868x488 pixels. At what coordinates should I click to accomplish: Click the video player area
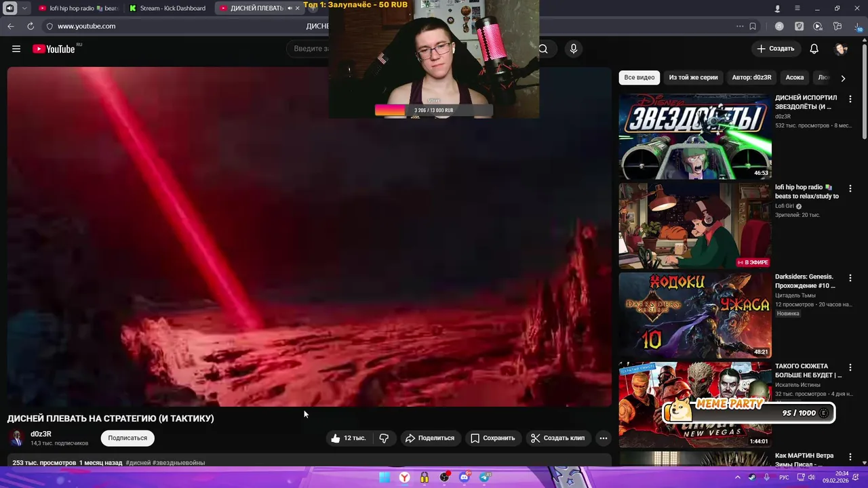(309, 237)
